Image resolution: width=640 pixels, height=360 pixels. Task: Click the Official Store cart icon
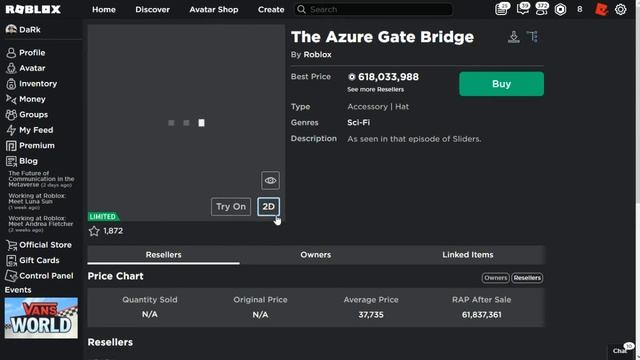point(11,245)
